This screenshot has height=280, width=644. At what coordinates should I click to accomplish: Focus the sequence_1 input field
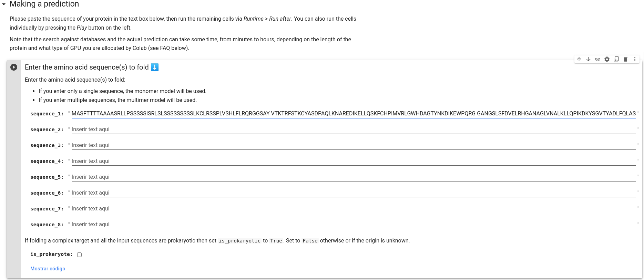[x=354, y=114]
